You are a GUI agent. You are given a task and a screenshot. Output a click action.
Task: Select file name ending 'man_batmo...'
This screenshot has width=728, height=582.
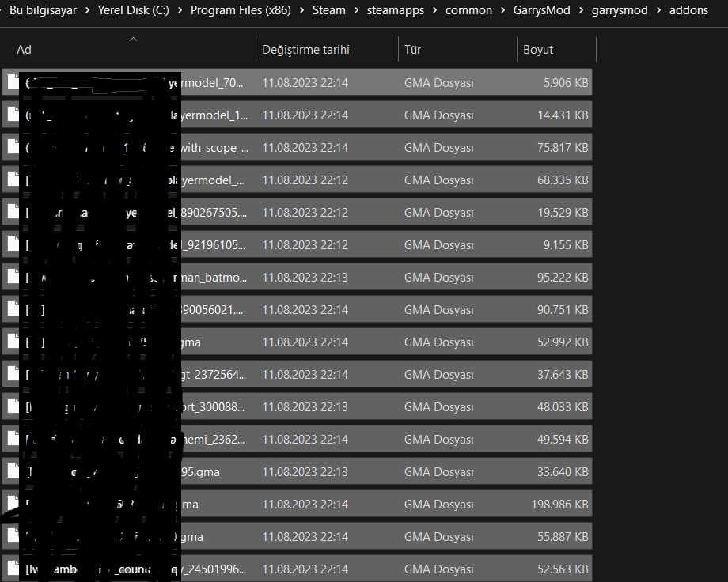136,278
